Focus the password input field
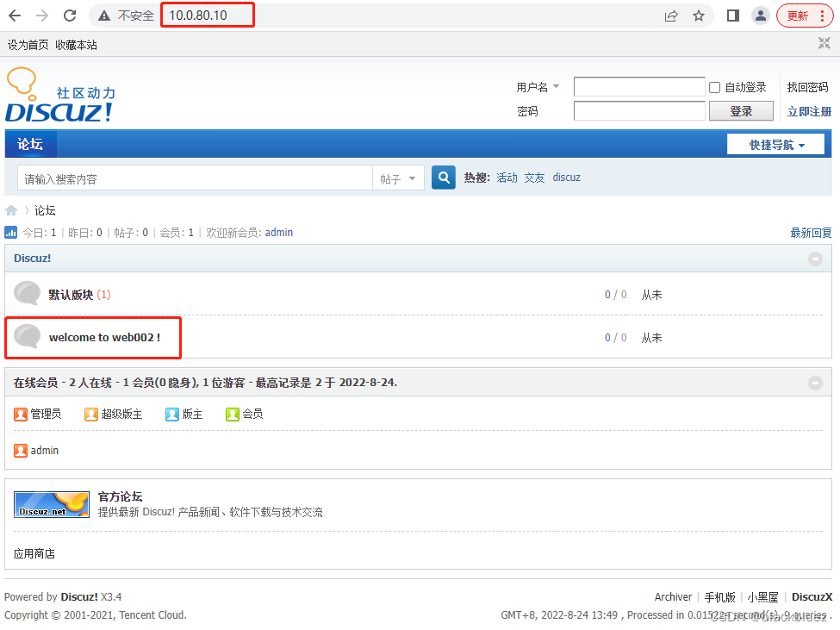The width and height of the screenshot is (840, 630). click(639, 111)
